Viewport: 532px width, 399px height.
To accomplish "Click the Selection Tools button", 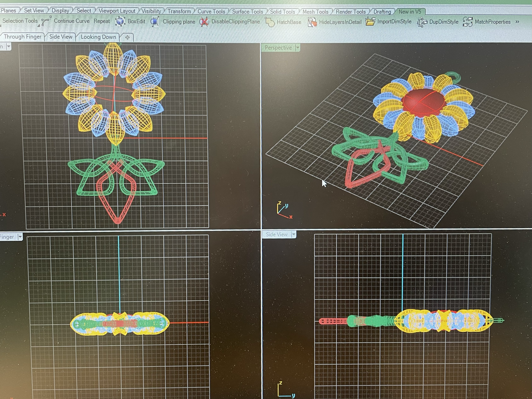I will point(20,21).
